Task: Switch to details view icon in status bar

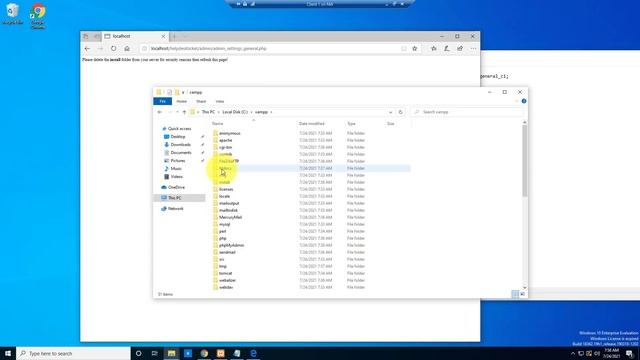Action: 516,294
